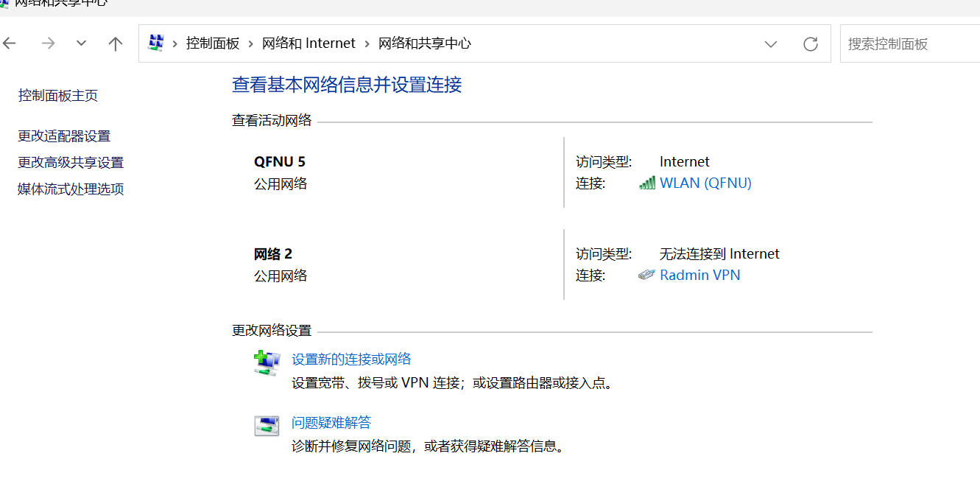Open 更改高级共享设置 link
This screenshot has height=484, width=980.
click(x=71, y=163)
